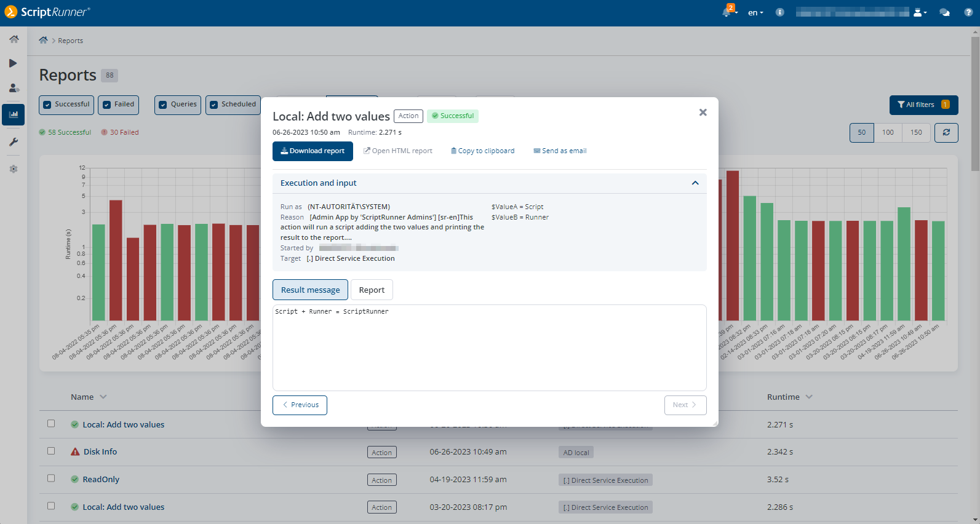Close the report details dialog
This screenshot has height=524, width=980.
pos(703,113)
